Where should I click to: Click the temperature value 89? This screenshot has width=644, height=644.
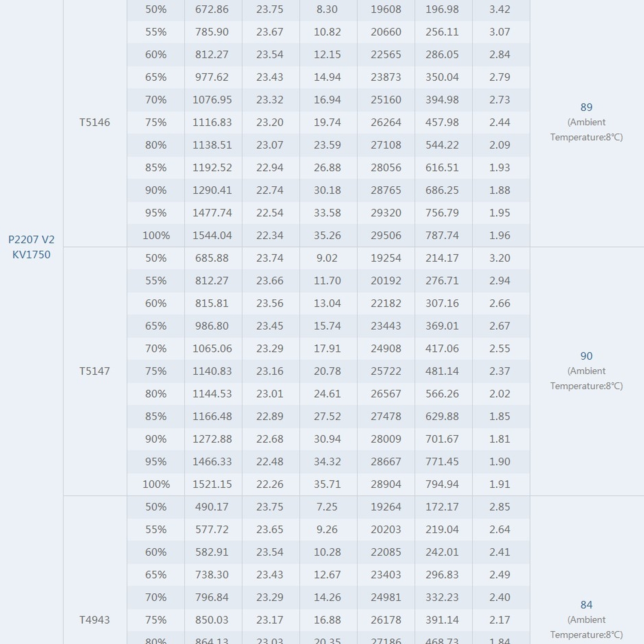(586, 107)
